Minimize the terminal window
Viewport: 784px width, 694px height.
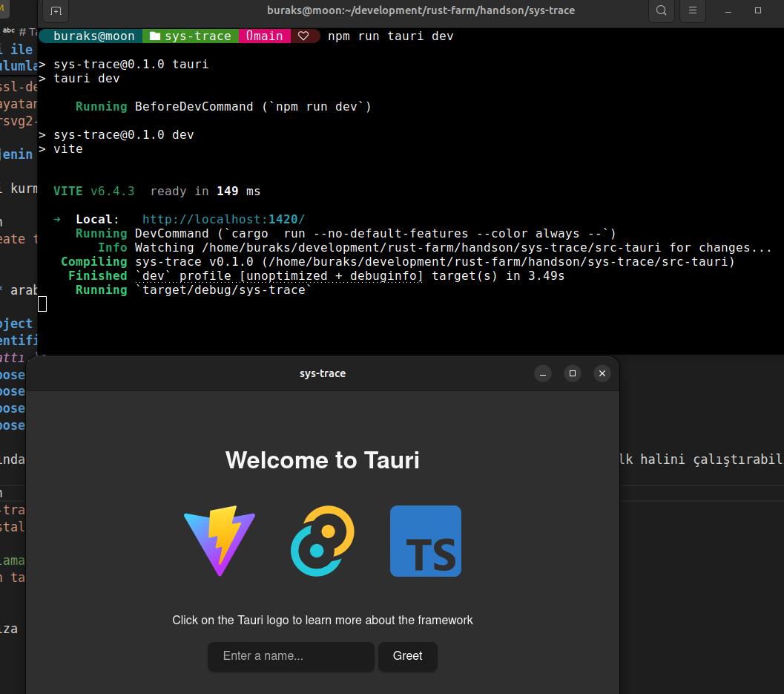click(728, 10)
